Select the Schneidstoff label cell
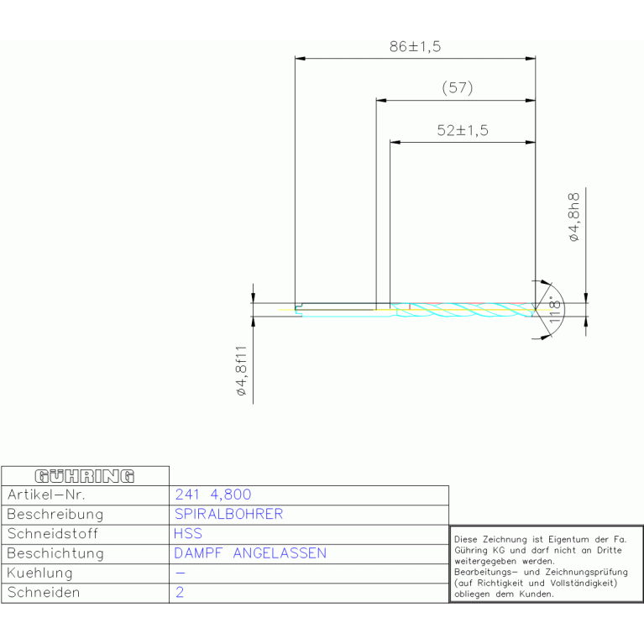 click(53, 533)
